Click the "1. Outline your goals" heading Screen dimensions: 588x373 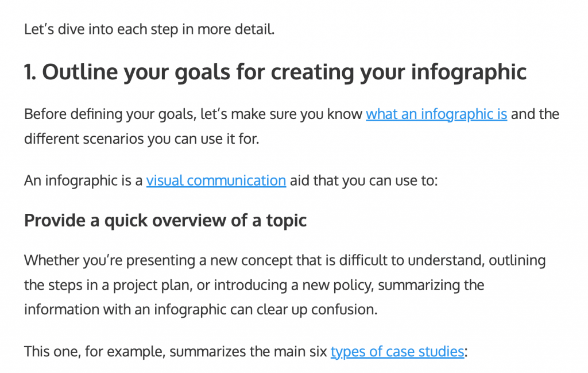click(x=274, y=72)
